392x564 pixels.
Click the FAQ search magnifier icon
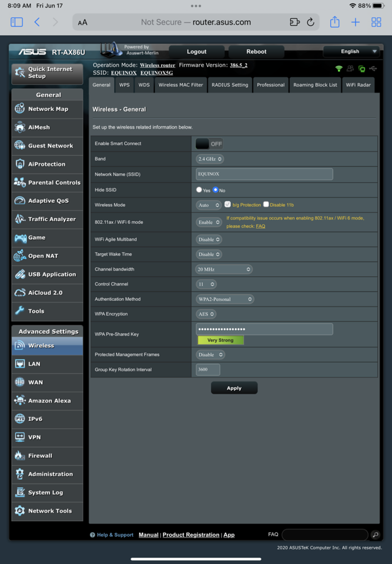coord(376,535)
